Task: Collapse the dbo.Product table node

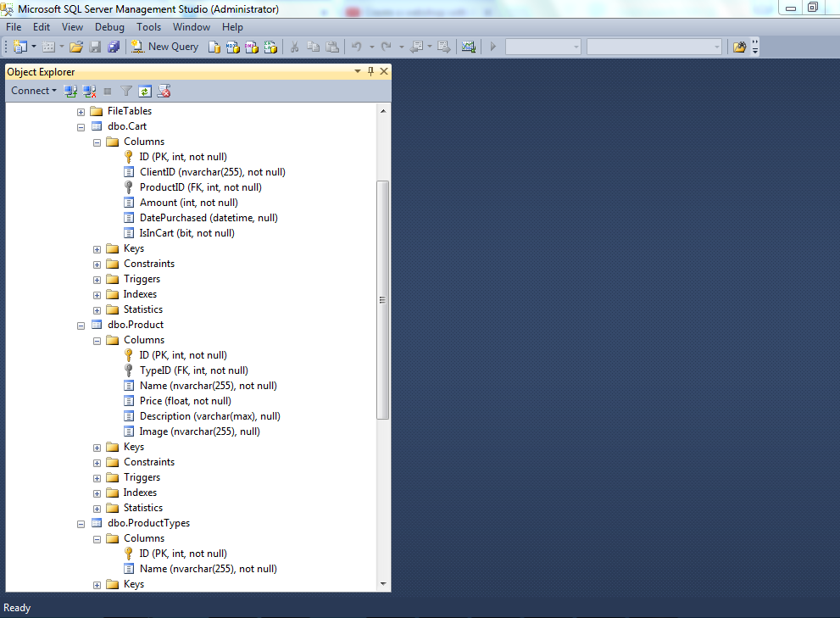Action: pos(81,326)
